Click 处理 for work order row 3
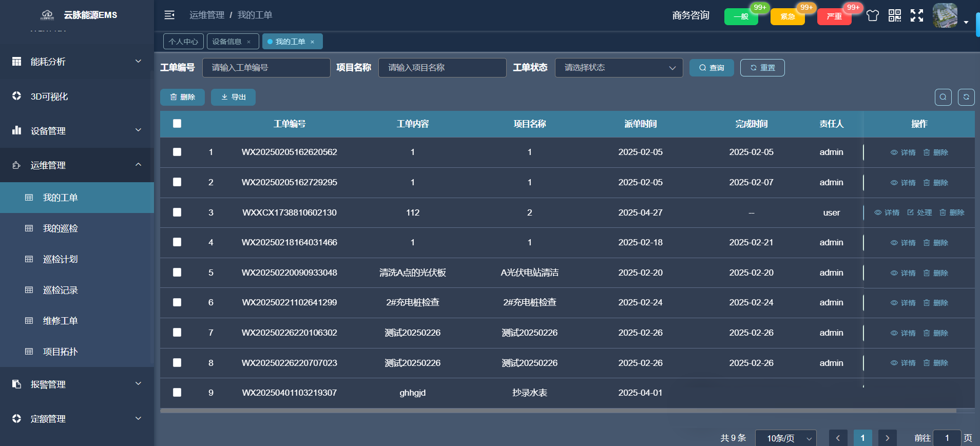The width and height of the screenshot is (980, 446). click(x=919, y=212)
